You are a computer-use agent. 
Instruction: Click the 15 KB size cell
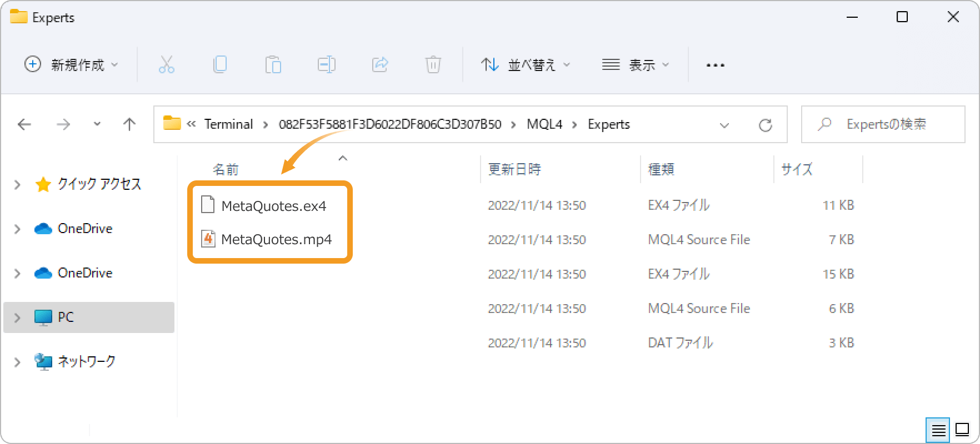point(838,274)
